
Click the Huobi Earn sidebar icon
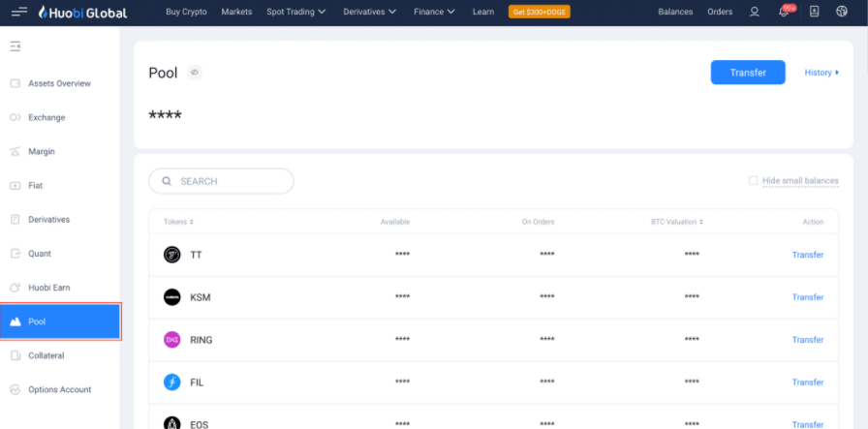pos(15,288)
